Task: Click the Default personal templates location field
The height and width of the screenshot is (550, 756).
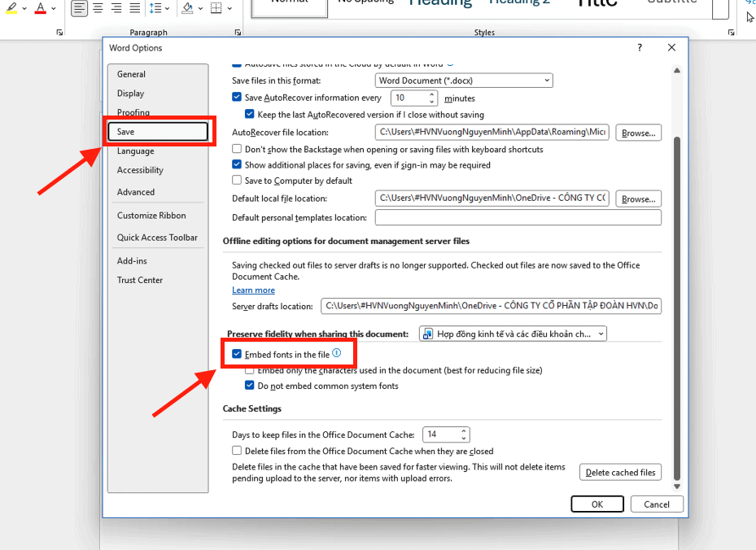Action: point(518,218)
